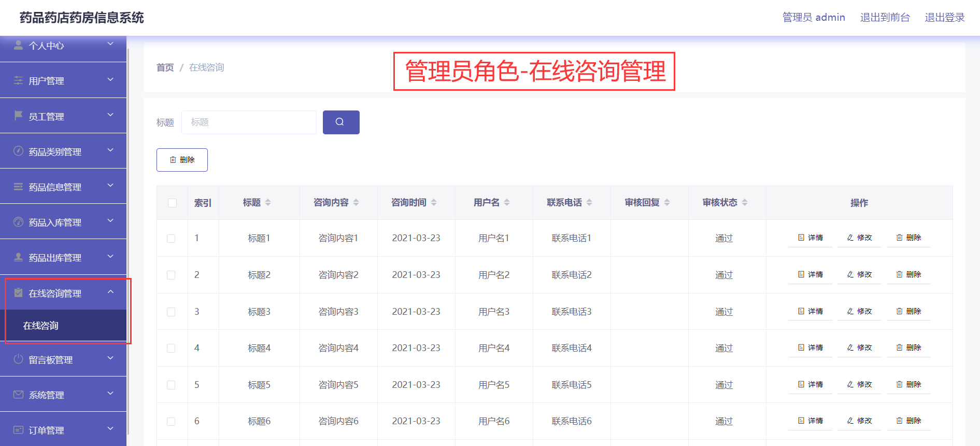Click the 药品入库管理 sidebar icon
The width and height of the screenshot is (980, 446).
[x=18, y=221]
